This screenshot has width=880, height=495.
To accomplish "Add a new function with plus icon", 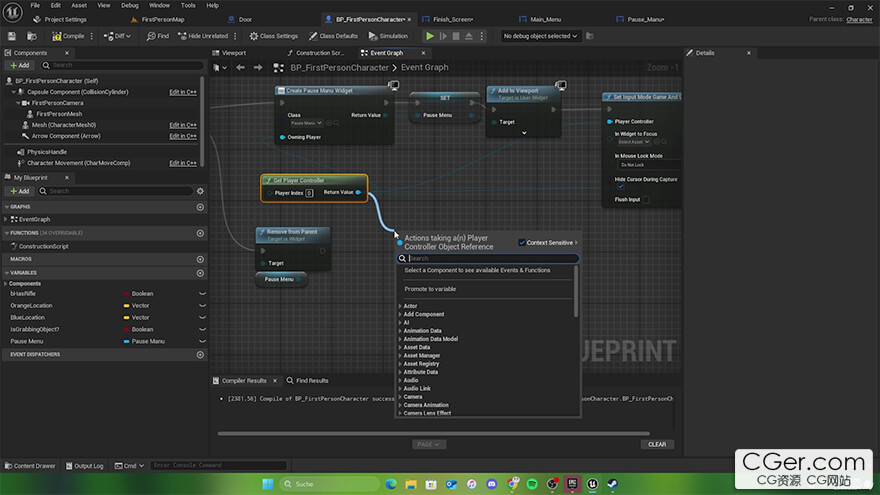I will pyautogui.click(x=200, y=233).
